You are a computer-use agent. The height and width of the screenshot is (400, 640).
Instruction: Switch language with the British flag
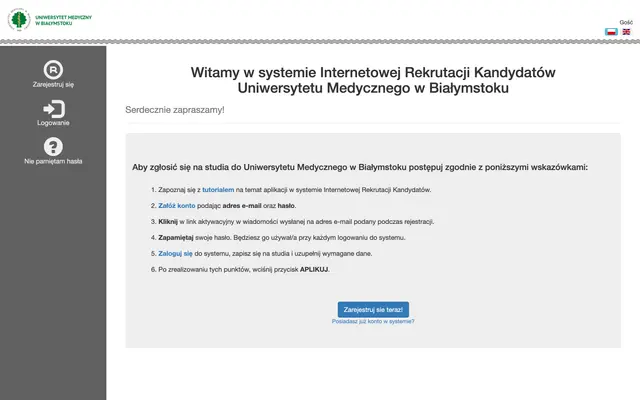coord(626,32)
